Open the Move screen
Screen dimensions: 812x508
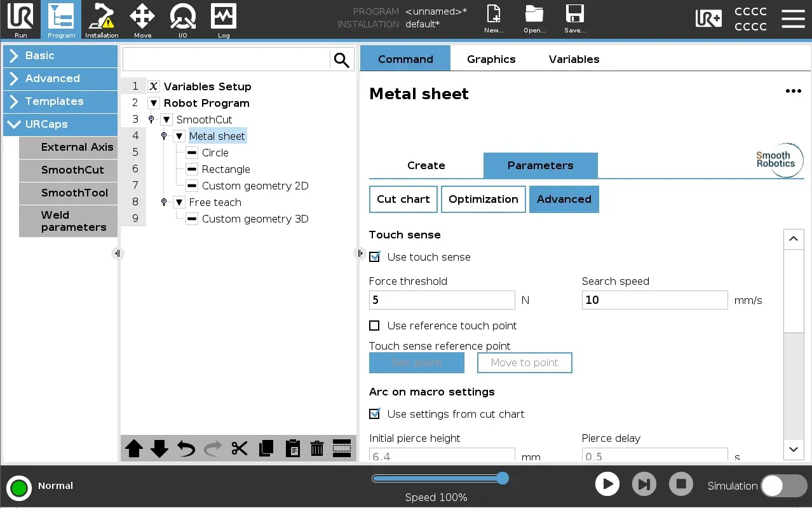[x=142, y=20]
